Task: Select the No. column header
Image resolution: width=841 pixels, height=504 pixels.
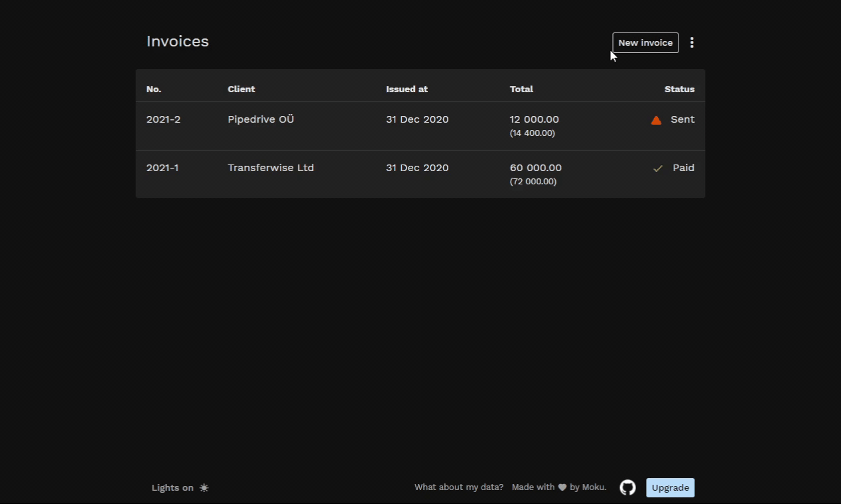Action: [x=154, y=89]
